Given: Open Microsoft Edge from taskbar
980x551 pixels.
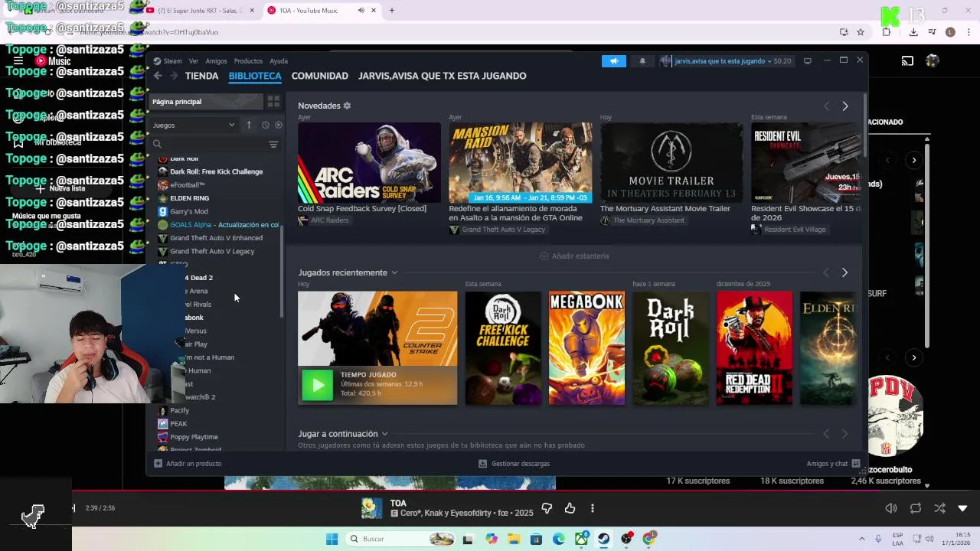Looking at the screenshot, I should coord(559,539).
